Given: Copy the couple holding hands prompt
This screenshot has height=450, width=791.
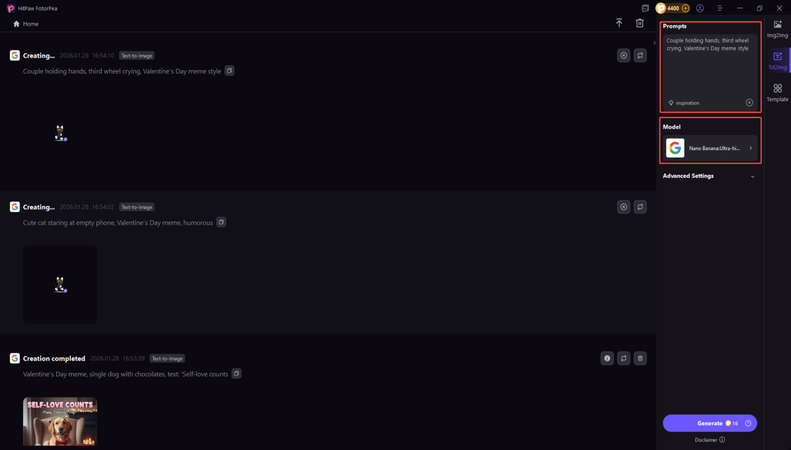Looking at the screenshot, I should pos(229,71).
